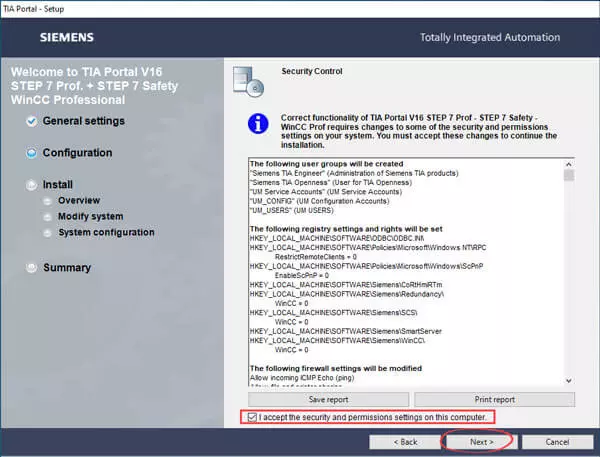
Task: Select the Modify system sub-step
Action: pos(90,217)
